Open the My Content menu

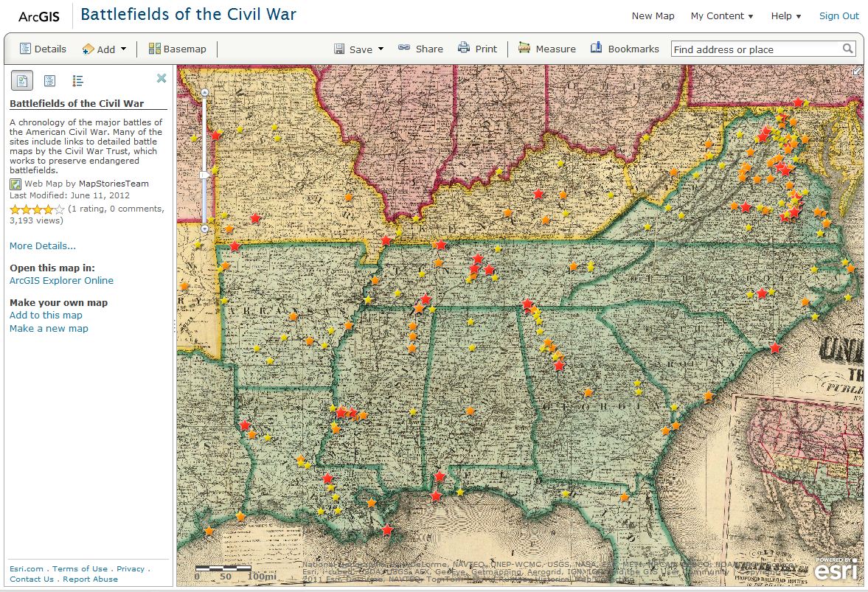[x=721, y=15]
